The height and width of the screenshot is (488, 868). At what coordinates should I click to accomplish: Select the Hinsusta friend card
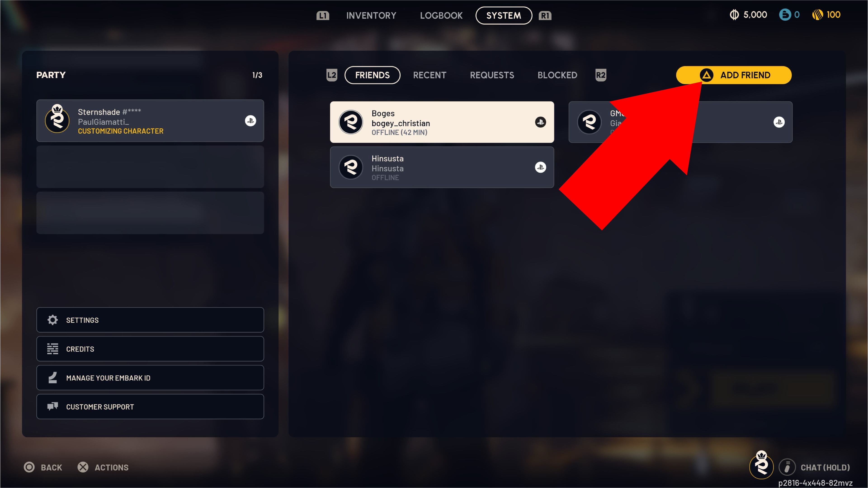(x=442, y=167)
